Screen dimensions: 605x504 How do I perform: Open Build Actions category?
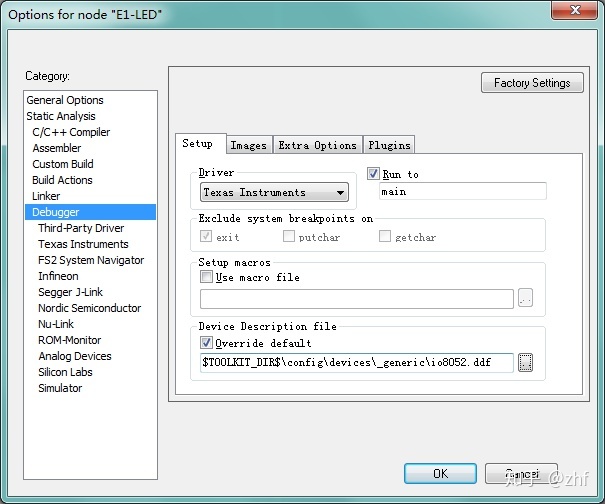62,180
